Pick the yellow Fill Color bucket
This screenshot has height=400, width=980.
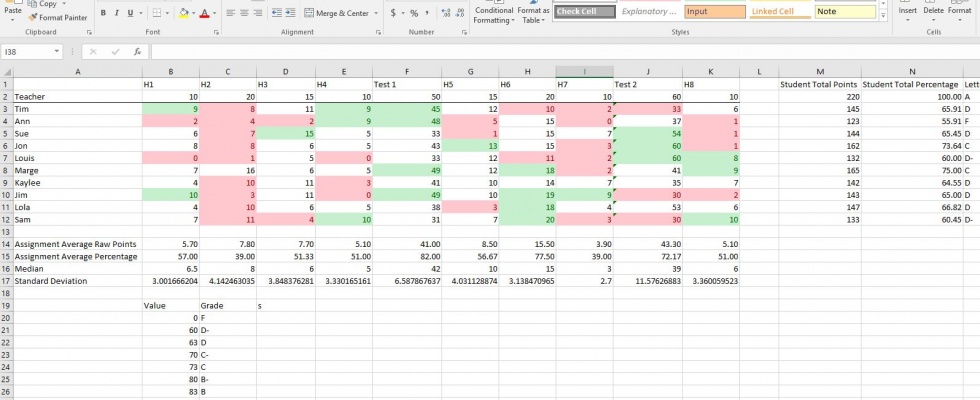point(184,13)
